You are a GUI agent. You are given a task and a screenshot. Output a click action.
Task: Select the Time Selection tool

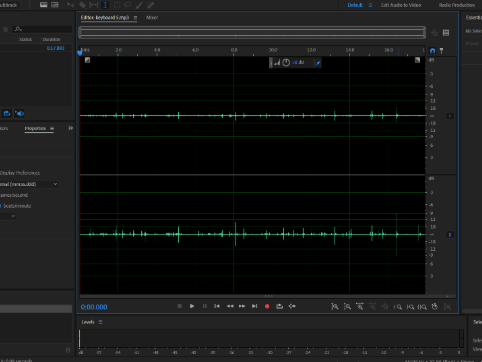coord(105,5)
